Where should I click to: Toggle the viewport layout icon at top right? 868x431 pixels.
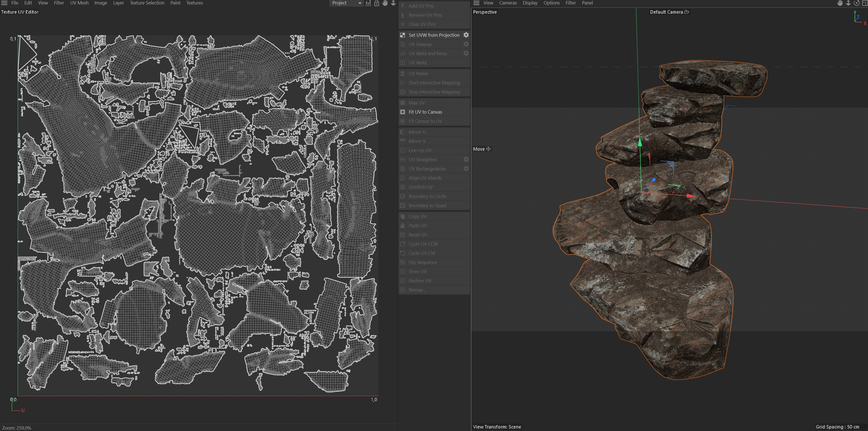pyautogui.click(x=865, y=3)
